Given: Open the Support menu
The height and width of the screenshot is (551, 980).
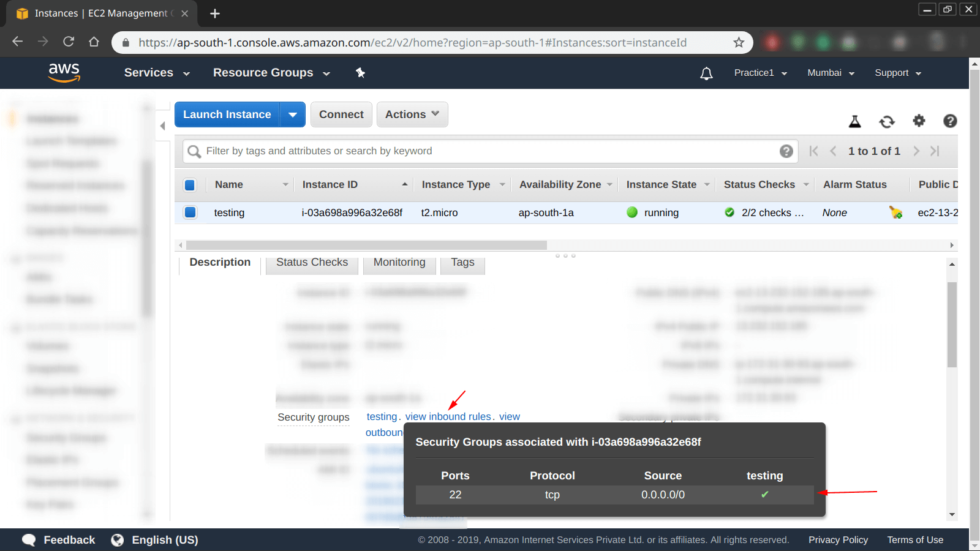Looking at the screenshot, I should 898,73.
